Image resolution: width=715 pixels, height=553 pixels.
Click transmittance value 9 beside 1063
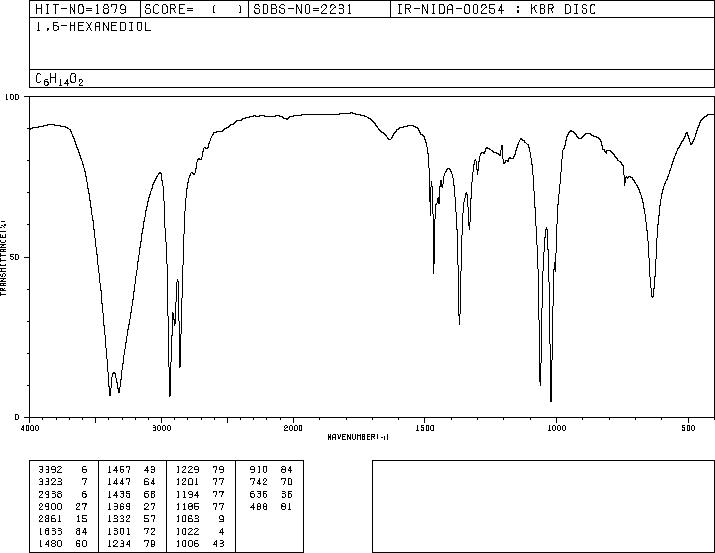click(222, 519)
